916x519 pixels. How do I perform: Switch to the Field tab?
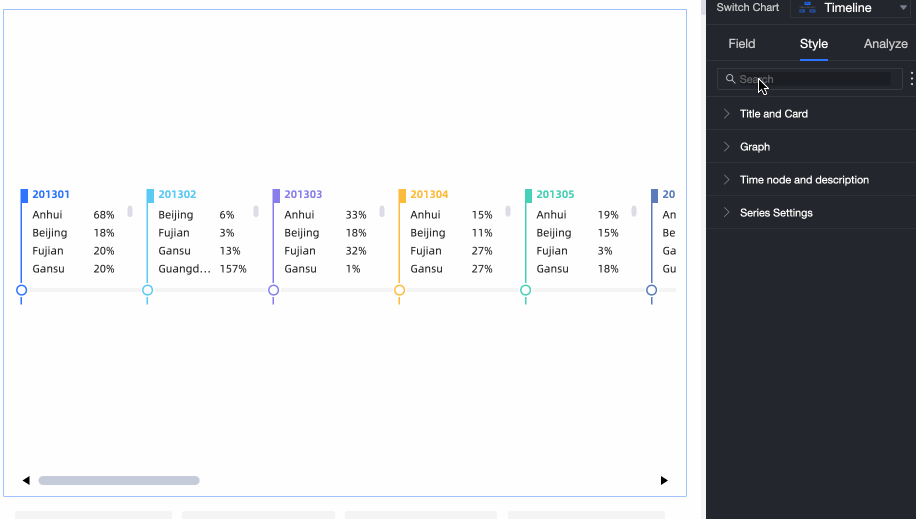tap(741, 44)
